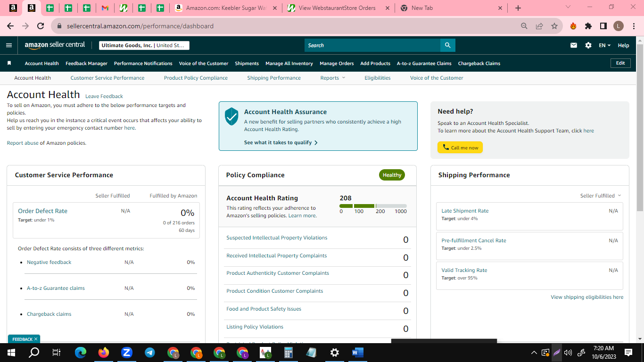Click the browser forward arrow
Viewport: 644px width, 362px height.
25,26
